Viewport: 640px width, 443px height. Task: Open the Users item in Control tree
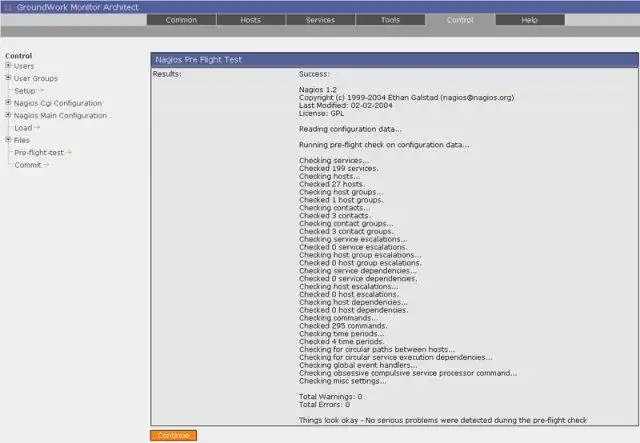click(24, 66)
